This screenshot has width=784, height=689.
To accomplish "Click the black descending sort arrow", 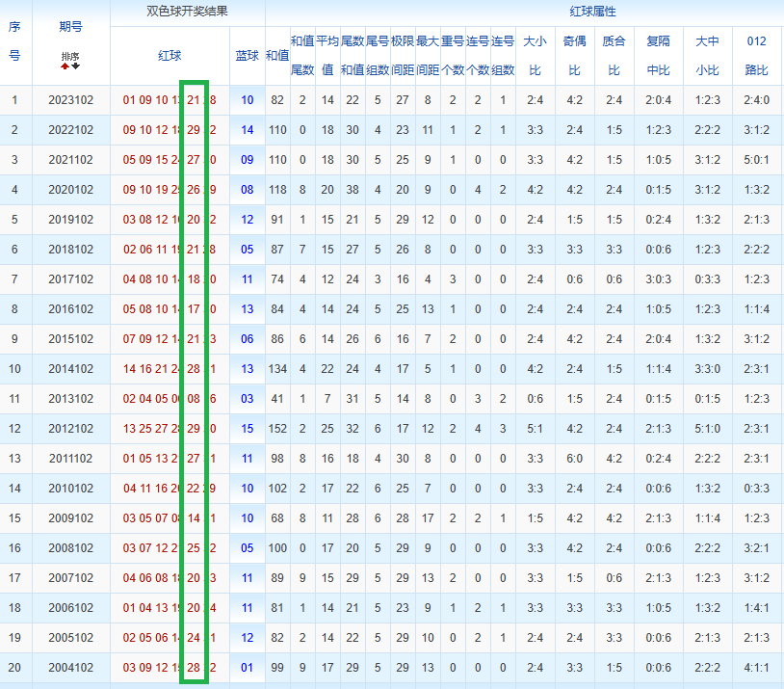I will (75, 66).
